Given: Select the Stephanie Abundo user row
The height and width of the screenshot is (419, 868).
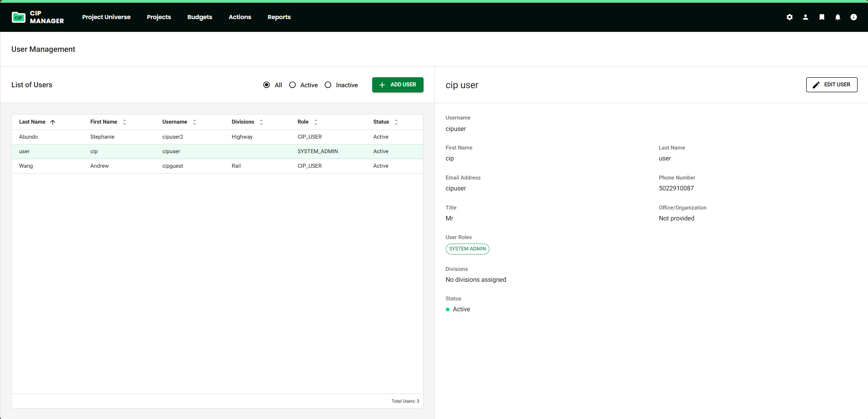Looking at the screenshot, I should tap(217, 137).
